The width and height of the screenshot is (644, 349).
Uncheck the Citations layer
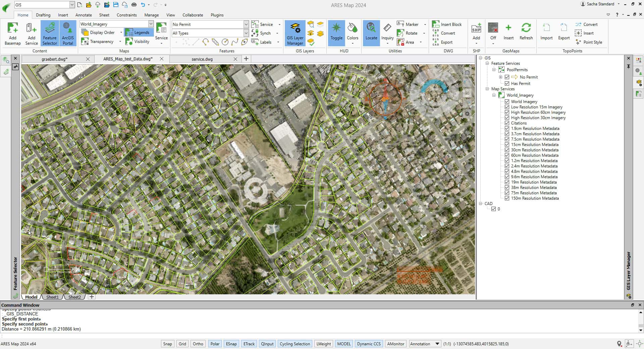pyautogui.click(x=507, y=123)
